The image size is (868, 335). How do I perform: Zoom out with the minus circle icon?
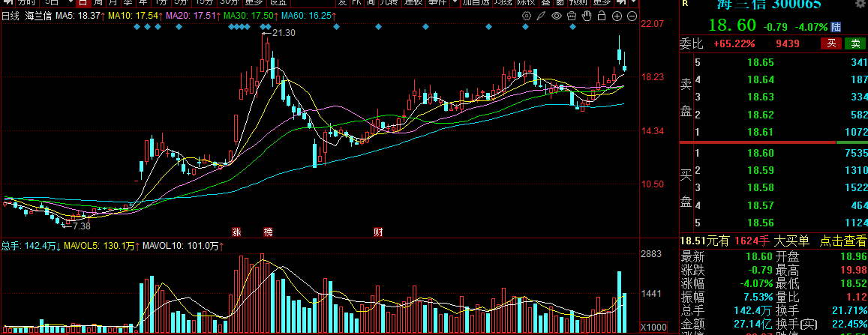632,16
